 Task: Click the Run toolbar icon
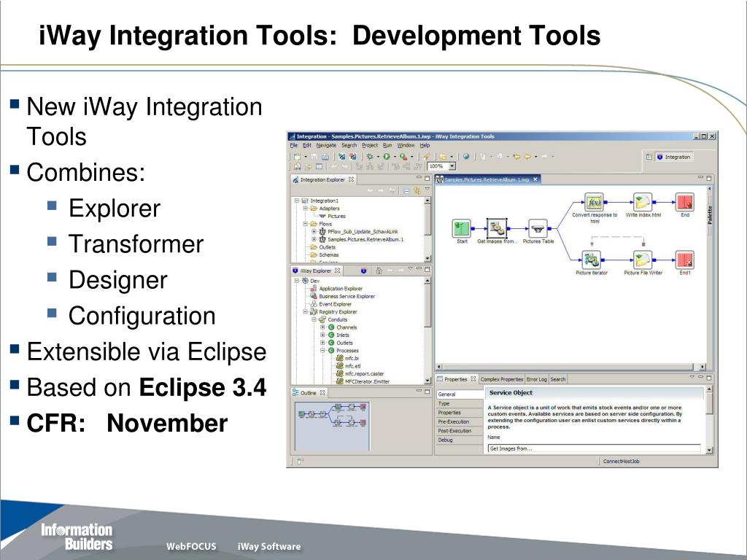click(387, 156)
